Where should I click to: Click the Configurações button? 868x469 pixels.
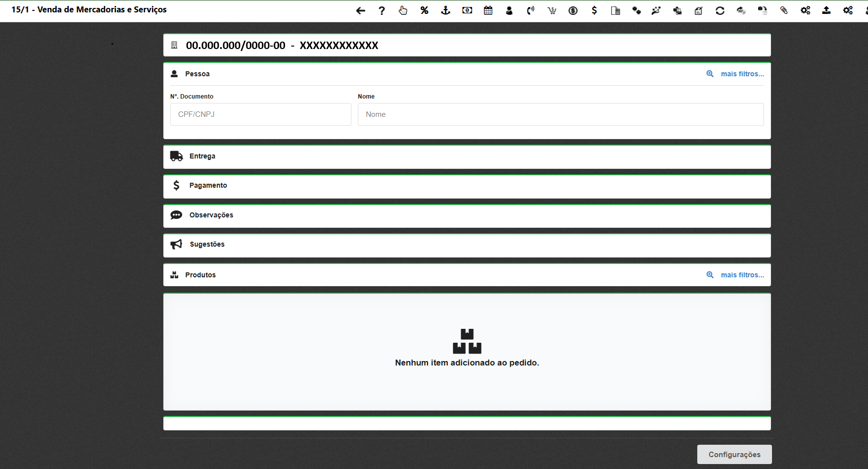pyautogui.click(x=734, y=455)
